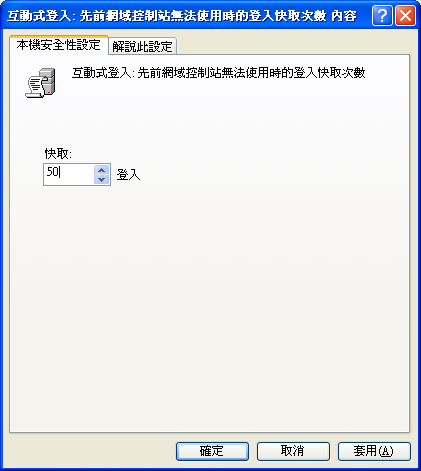The height and width of the screenshot is (471, 421).
Task: Click the security policy server scroll icon
Action: click(x=40, y=83)
